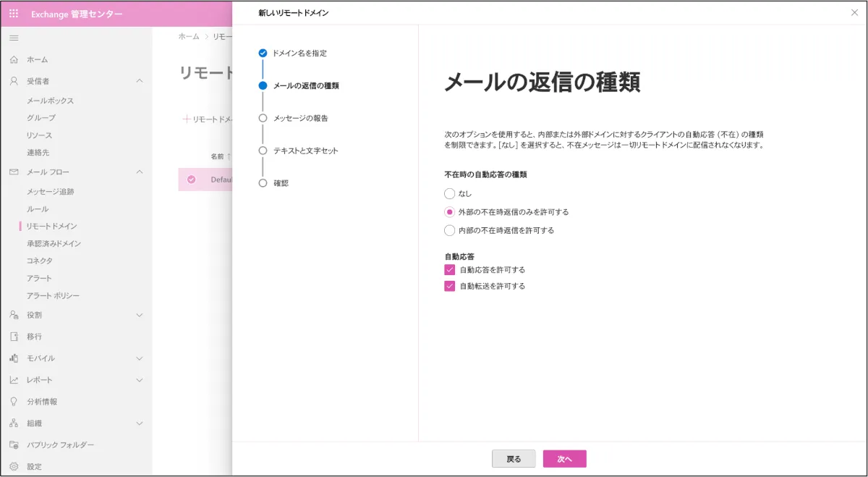
Task: Click the 次へ button
Action: pos(564,459)
